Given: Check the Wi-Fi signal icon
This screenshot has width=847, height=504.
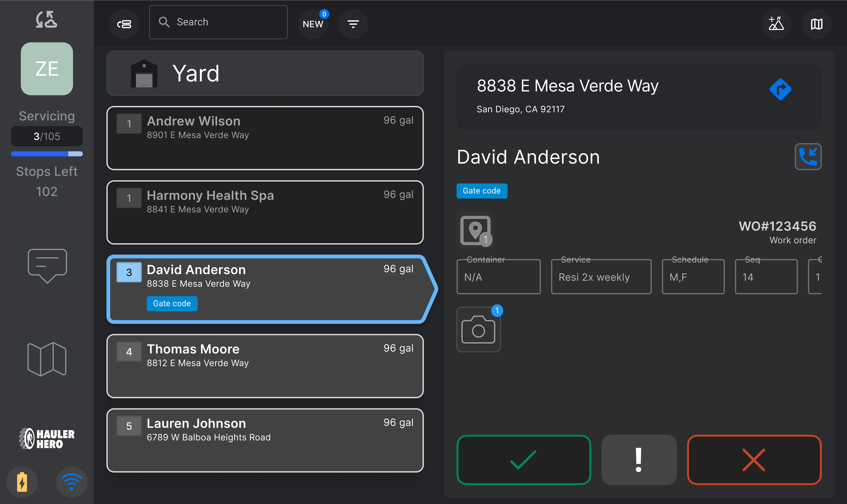Looking at the screenshot, I should coord(72,482).
